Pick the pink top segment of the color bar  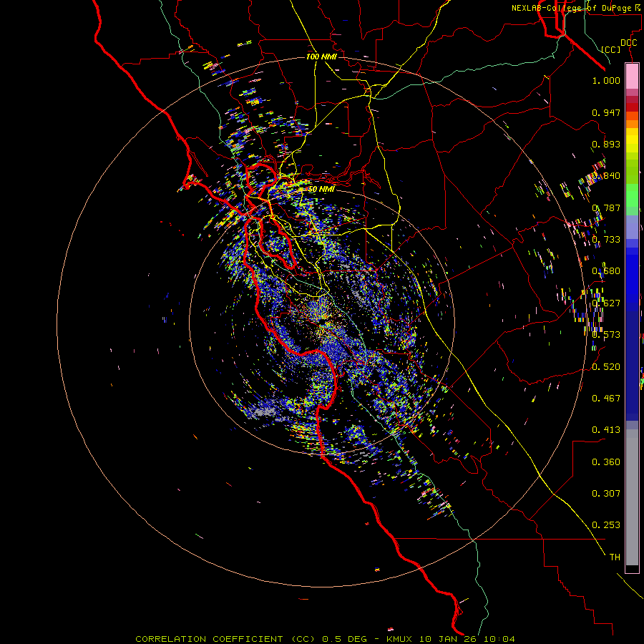point(632,77)
